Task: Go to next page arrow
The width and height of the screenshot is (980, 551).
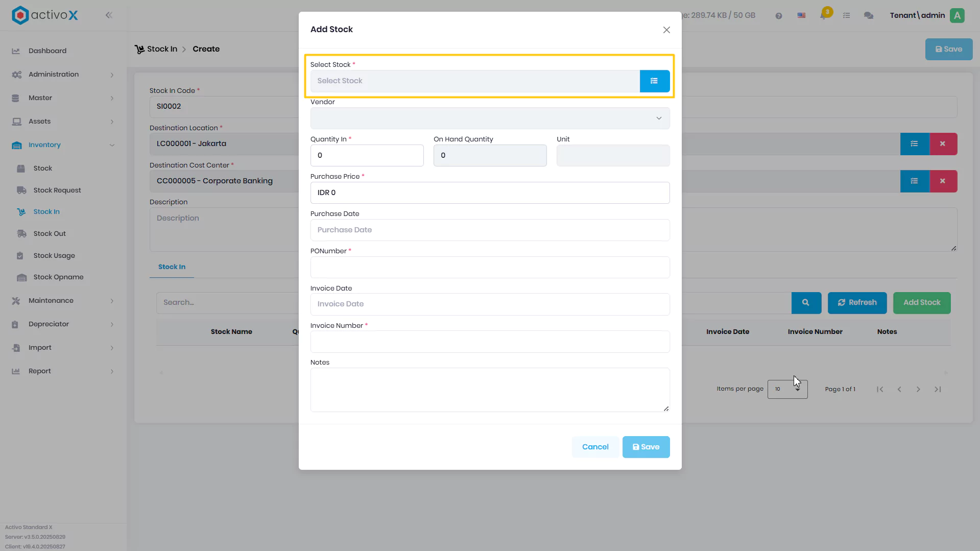Action: click(x=918, y=390)
